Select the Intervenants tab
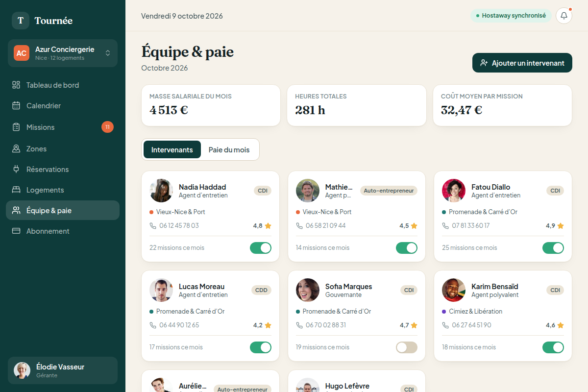 [x=172, y=149]
